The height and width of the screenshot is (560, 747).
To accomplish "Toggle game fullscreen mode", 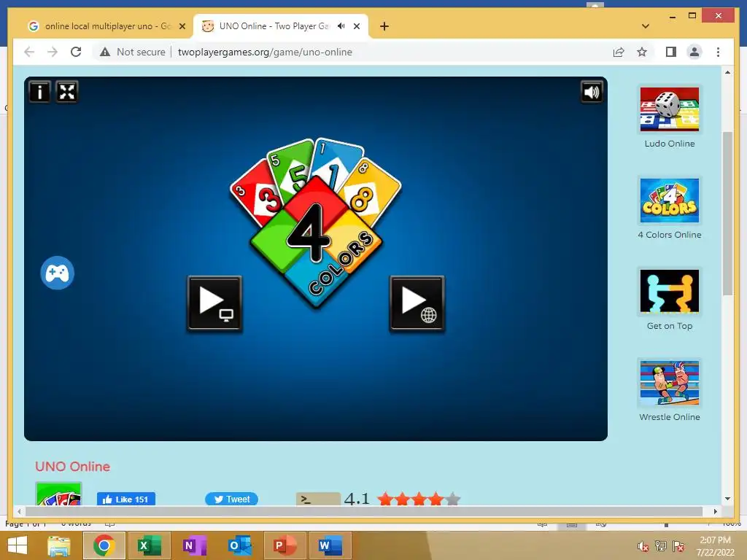I will pyautogui.click(x=67, y=91).
